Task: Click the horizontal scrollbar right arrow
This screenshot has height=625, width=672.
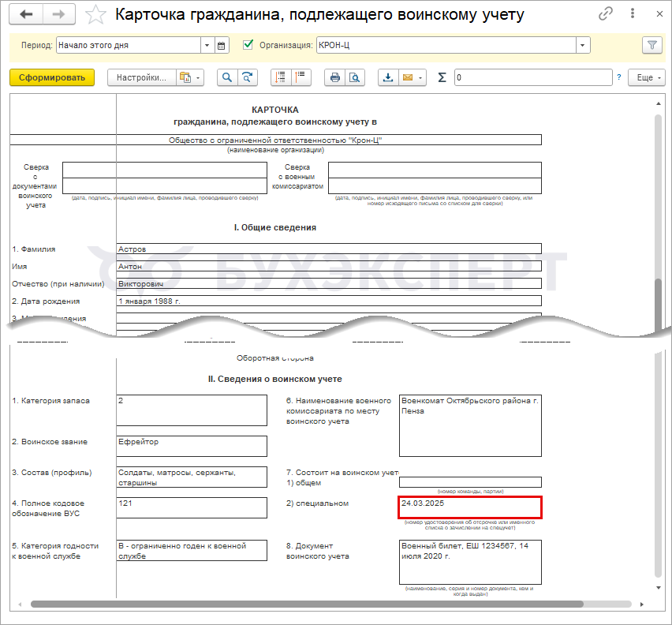Action: click(x=641, y=604)
